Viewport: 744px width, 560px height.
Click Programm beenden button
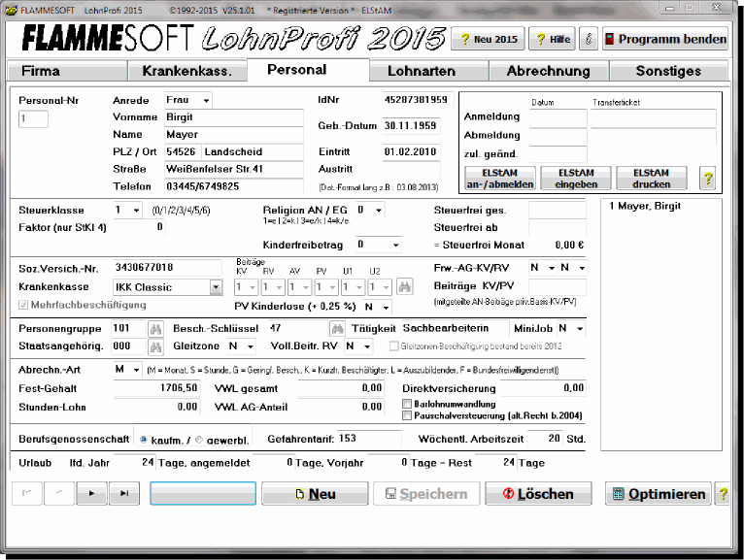coord(665,39)
